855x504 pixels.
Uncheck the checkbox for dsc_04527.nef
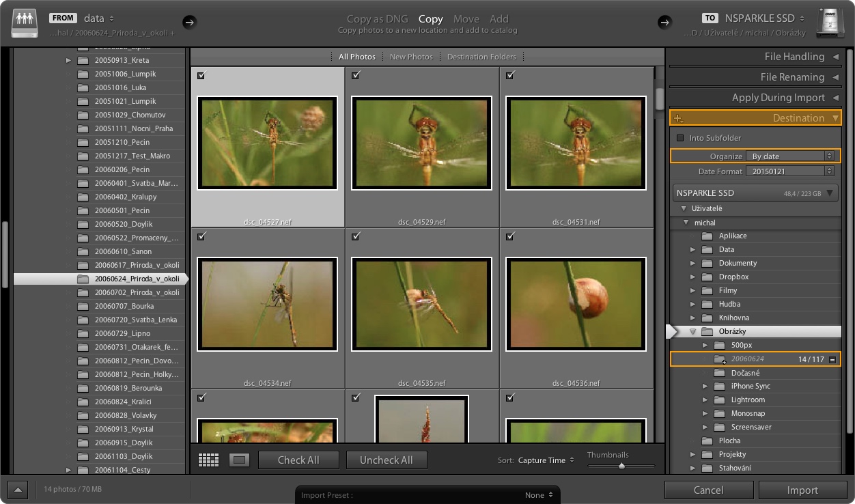click(x=201, y=75)
